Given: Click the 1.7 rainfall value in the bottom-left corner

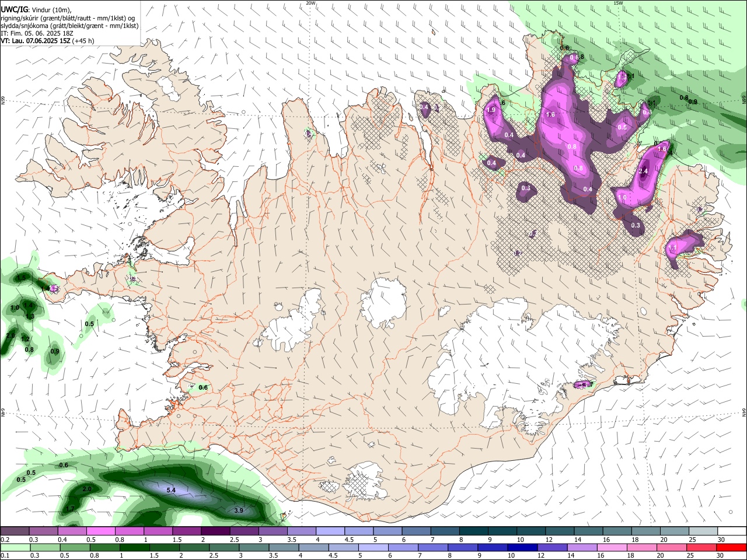Looking at the screenshot, I should (70, 509).
